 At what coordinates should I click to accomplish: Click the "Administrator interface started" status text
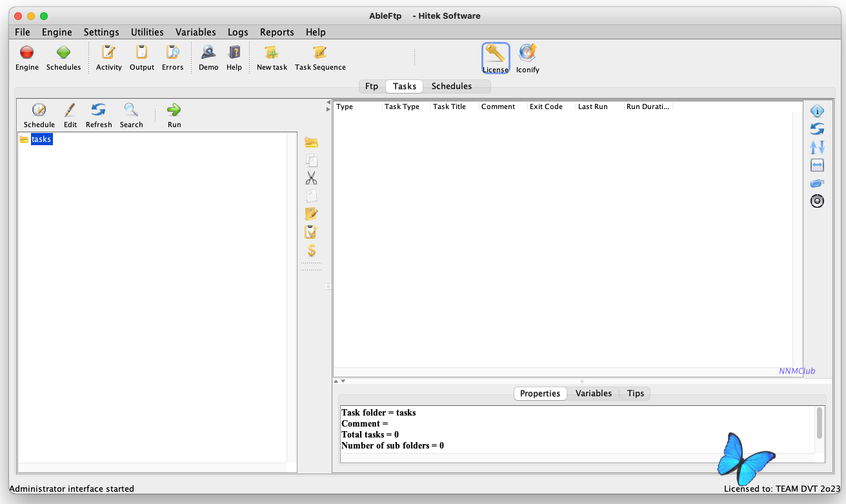(x=72, y=489)
